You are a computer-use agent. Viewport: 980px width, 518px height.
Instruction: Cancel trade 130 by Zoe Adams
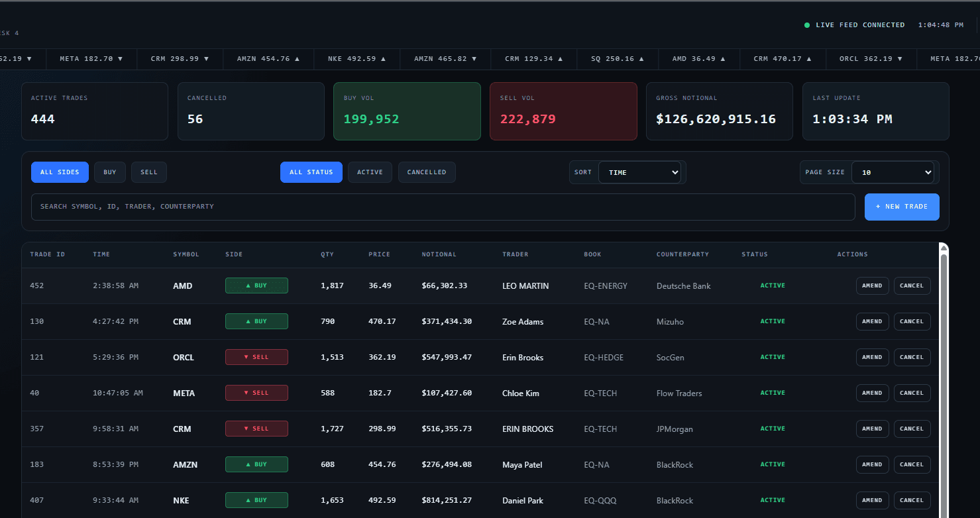(912, 322)
